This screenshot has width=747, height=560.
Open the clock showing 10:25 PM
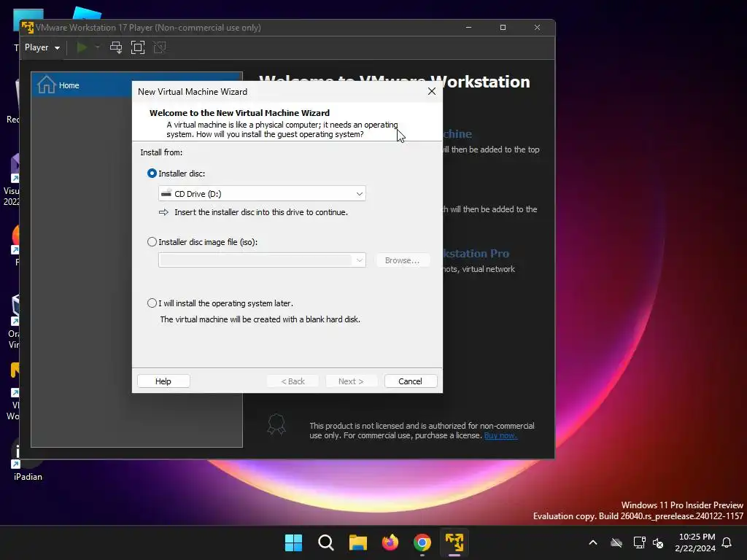(x=695, y=542)
